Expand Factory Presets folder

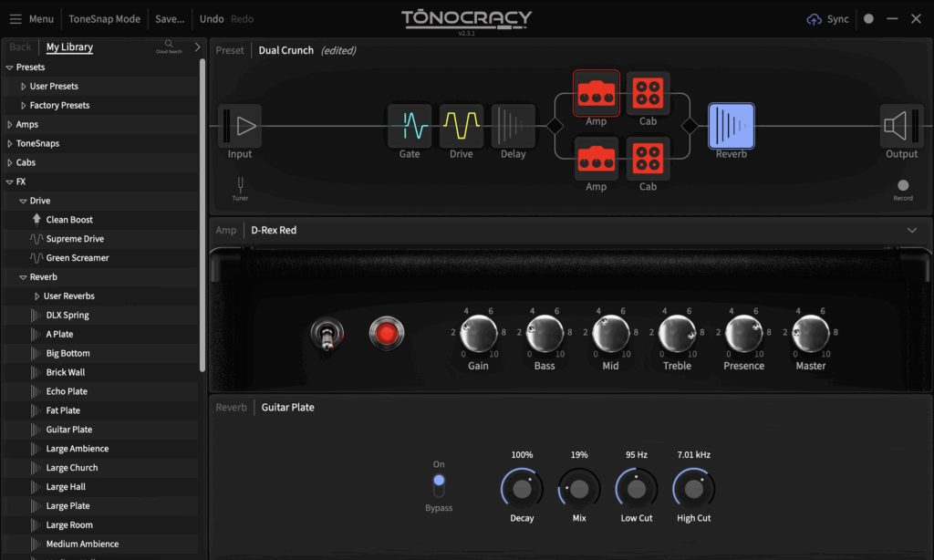23,106
